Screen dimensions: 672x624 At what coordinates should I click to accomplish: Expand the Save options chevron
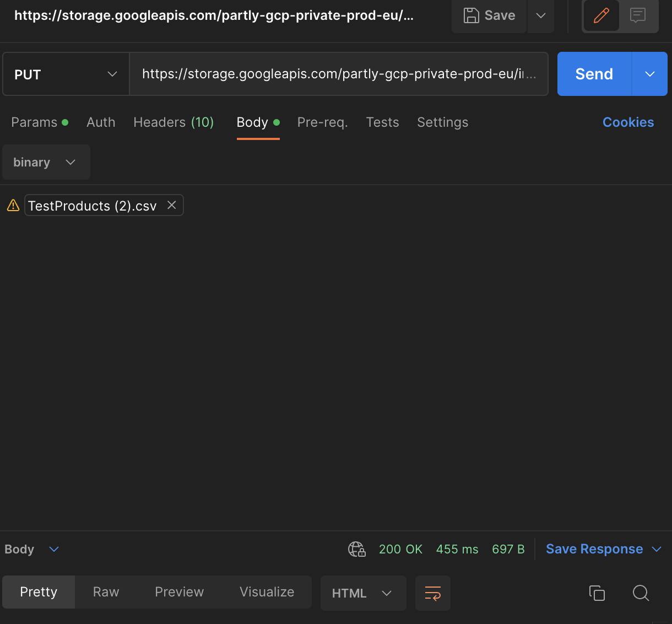coord(541,15)
